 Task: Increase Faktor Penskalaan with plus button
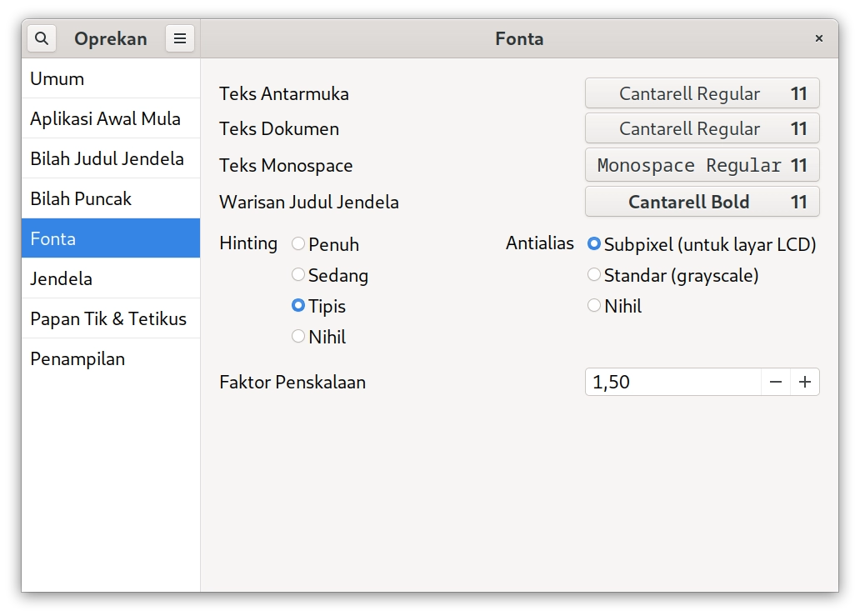click(804, 382)
